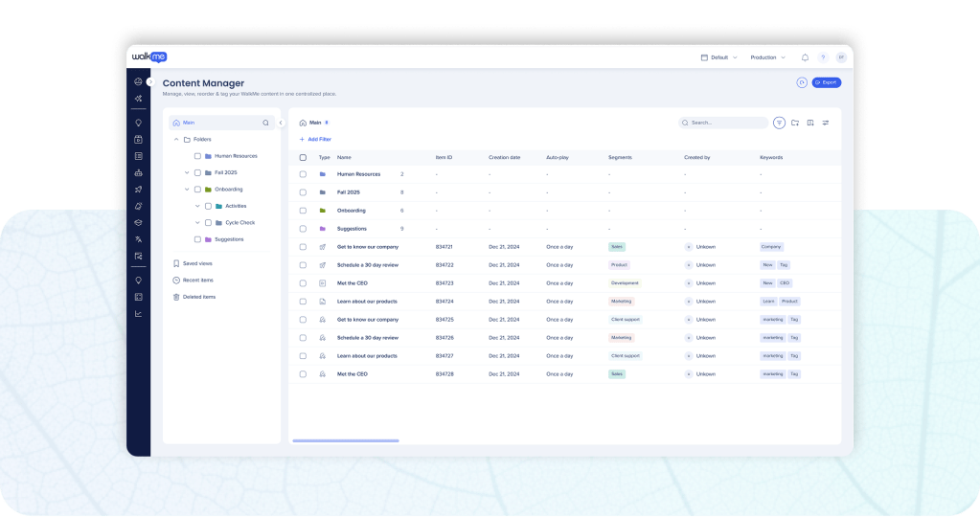This screenshot has width=980, height=517.
Task: Click the rocket icon in left navigation bar
Action: [138, 190]
